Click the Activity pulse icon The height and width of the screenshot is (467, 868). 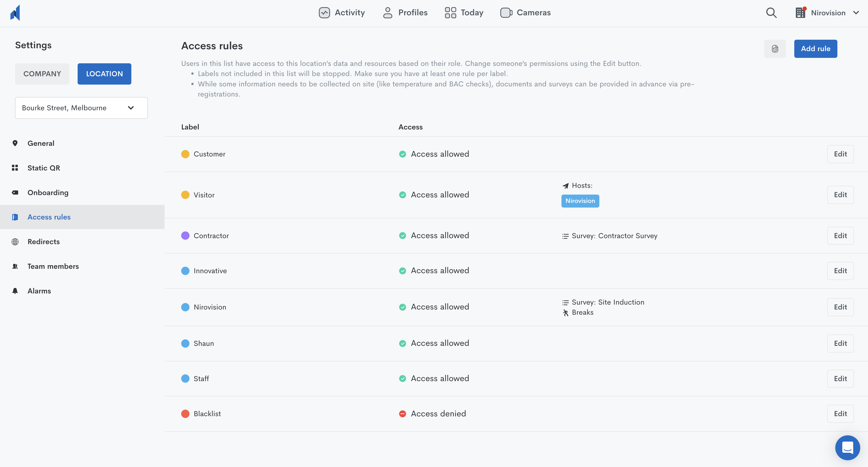coord(324,13)
